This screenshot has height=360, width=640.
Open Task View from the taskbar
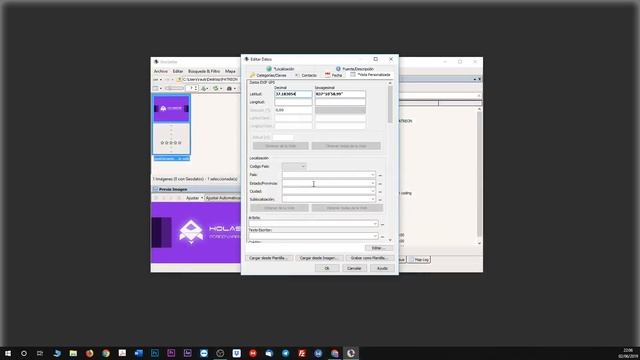pos(40,353)
